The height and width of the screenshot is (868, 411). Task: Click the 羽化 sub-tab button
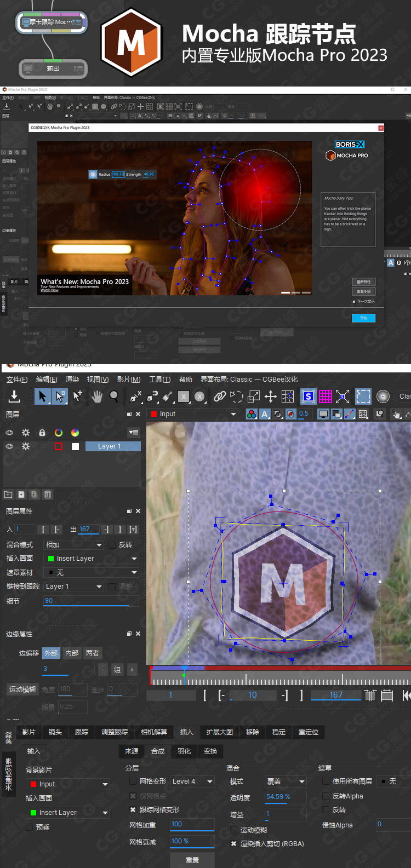pyautogui.click(x=184, y=751)
